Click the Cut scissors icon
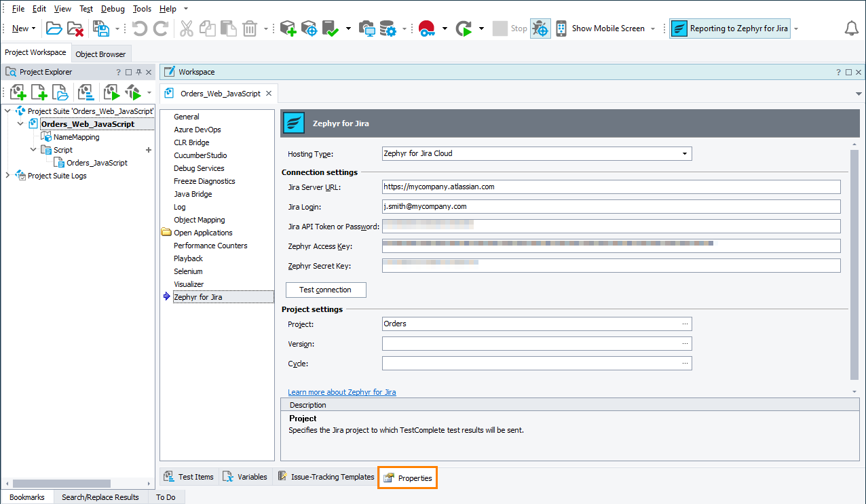 187,28
